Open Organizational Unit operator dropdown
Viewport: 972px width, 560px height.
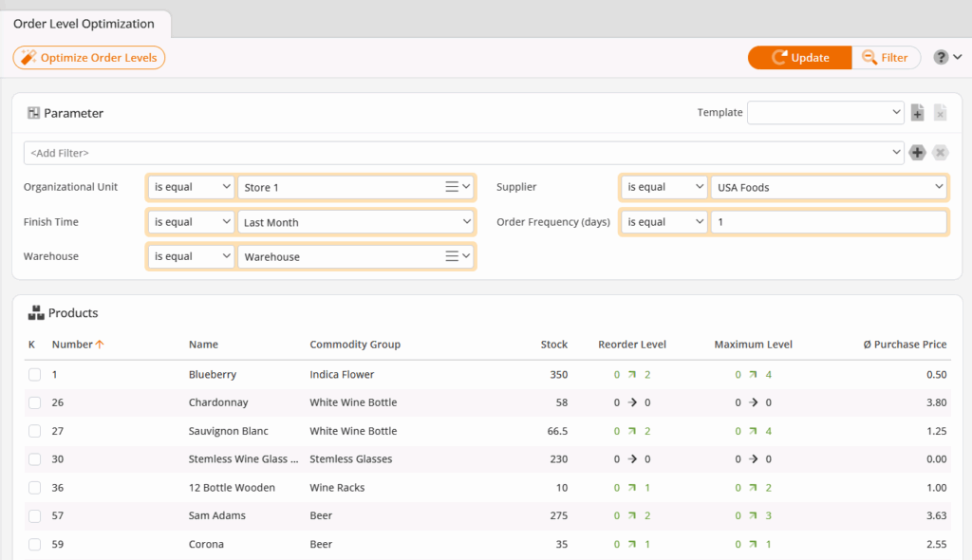click(x=191, y=187)
